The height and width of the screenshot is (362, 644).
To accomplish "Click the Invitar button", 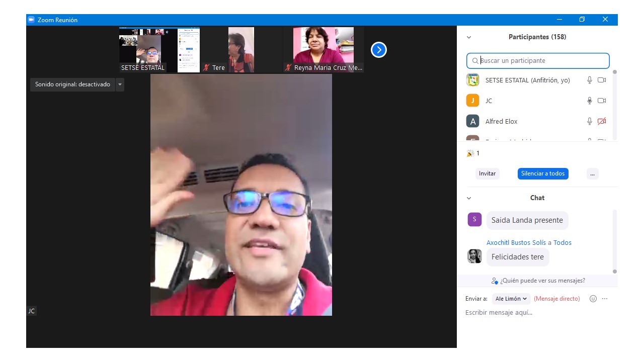I will 487,173.
